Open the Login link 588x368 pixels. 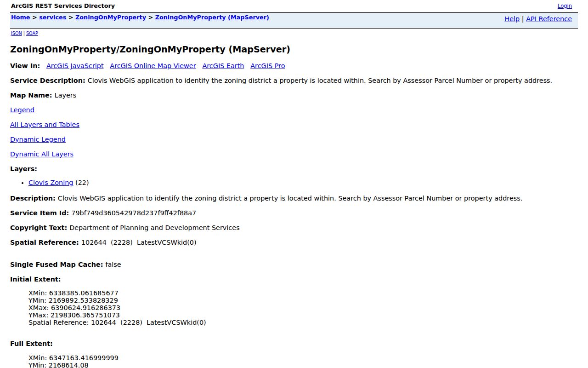click(x=565, y=6)
